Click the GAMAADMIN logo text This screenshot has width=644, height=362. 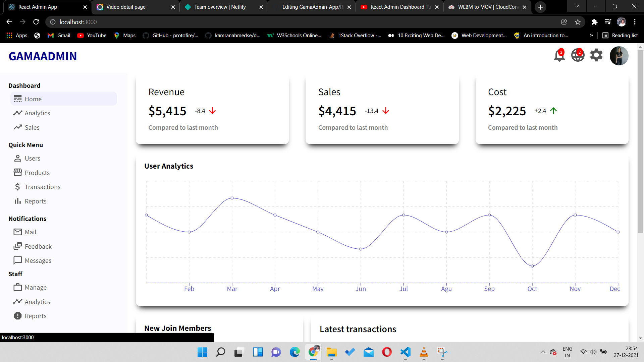click(43, 56)
